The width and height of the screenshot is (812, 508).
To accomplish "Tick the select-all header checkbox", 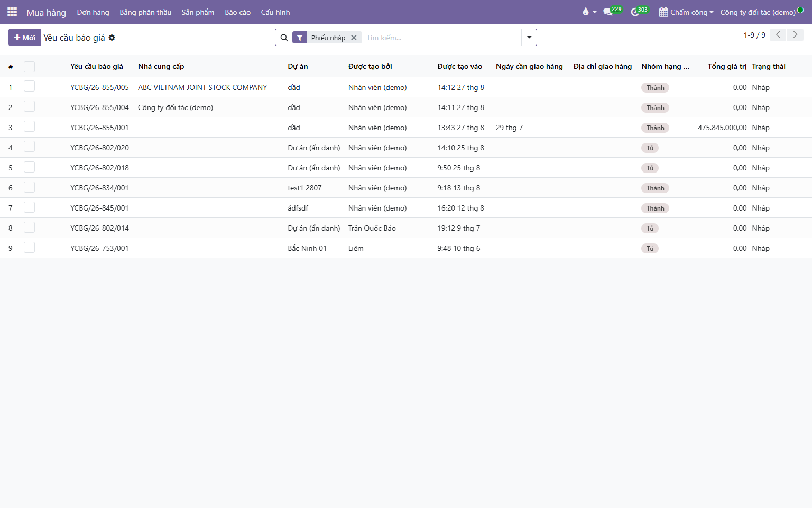I will coord(29,67).
